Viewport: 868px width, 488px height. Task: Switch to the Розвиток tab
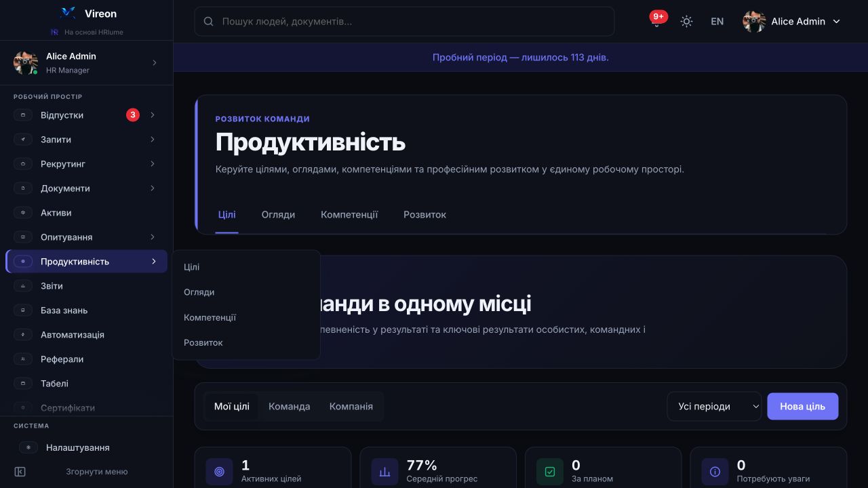pyautogui.click(x=425, y=215)
